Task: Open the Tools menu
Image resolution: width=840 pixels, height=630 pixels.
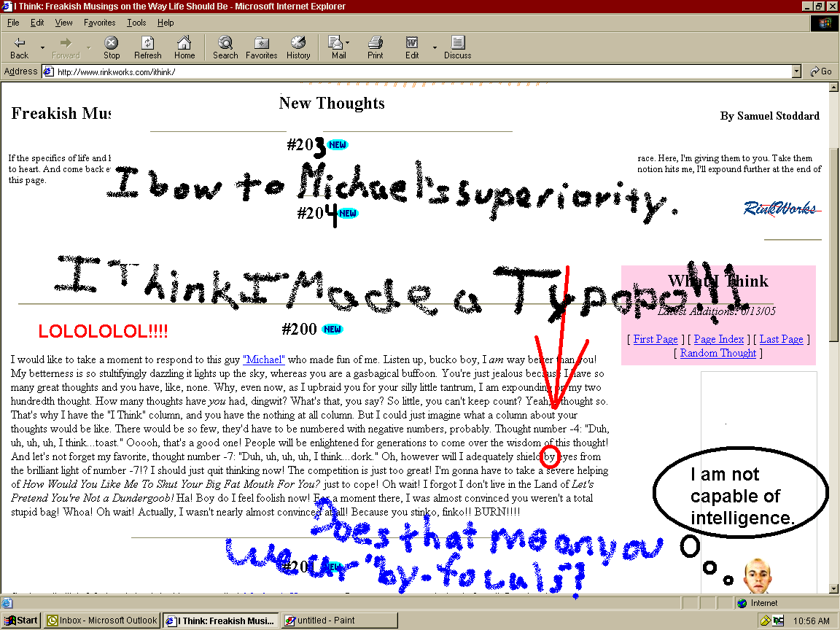Action: click(x=136, y=23)
